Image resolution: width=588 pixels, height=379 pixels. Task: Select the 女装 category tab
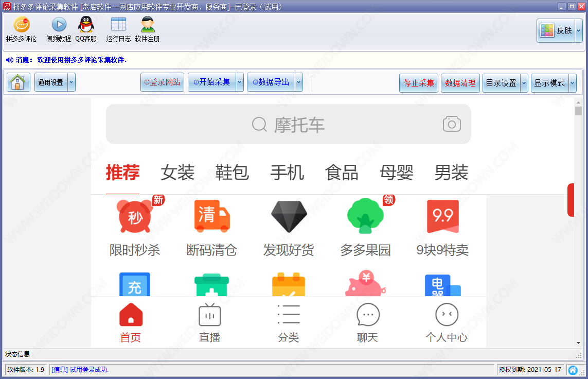pos(177,173)
